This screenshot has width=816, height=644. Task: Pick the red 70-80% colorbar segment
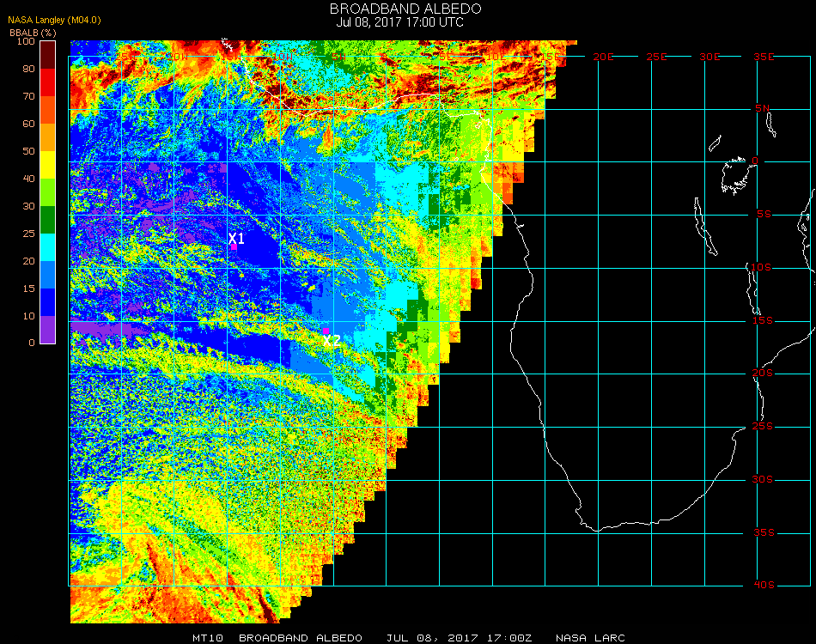48,82
